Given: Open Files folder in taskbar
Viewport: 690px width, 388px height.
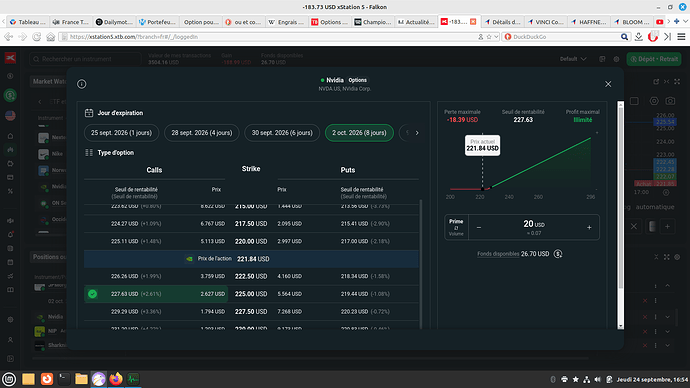Looking at the screenshot, I should pos(81,379).
